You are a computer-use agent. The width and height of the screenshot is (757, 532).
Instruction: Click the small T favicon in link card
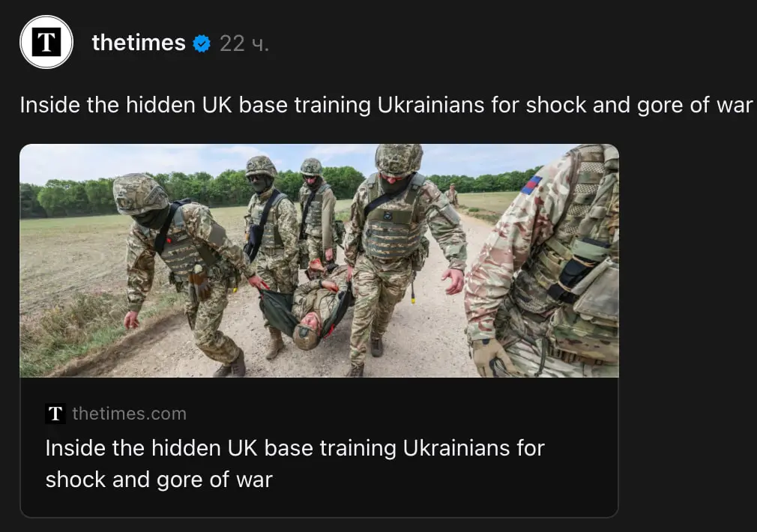(55, 414)
